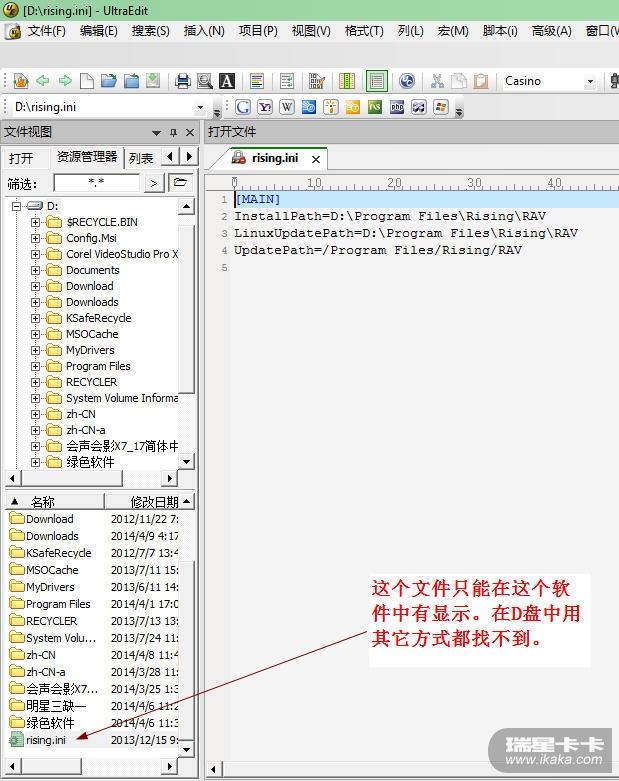Screen dimensions: 619x781
Task: Paste from clipboard toolbar icon
Action: coord(481,81)
